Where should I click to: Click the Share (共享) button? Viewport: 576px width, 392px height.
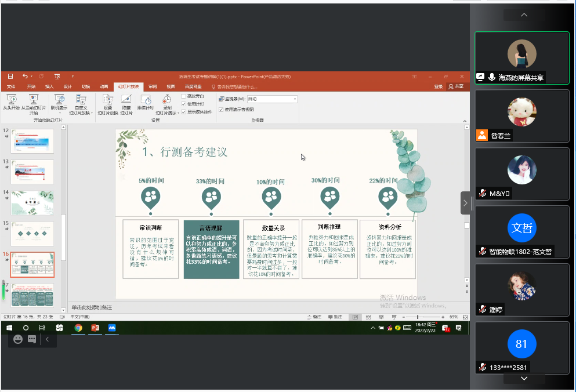(x=458, y=86)
